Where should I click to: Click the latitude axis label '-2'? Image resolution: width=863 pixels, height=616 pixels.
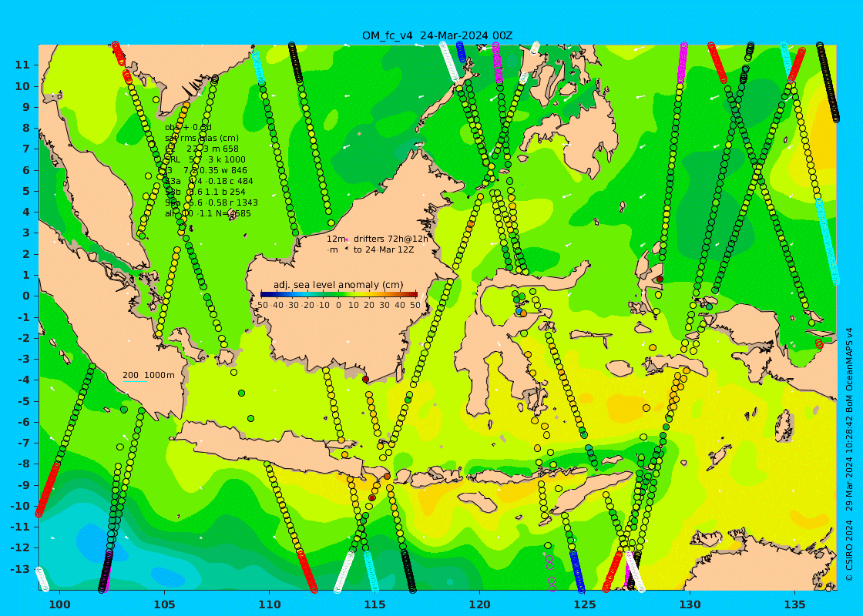click(23, 338)
